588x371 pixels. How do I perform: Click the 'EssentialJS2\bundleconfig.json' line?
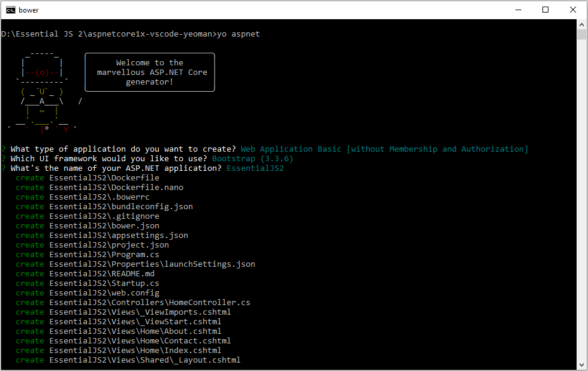click(x=104, y=207)
